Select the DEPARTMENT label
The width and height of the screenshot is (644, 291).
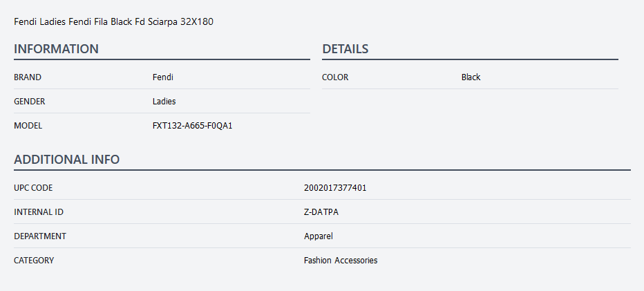tap(40, 236)
